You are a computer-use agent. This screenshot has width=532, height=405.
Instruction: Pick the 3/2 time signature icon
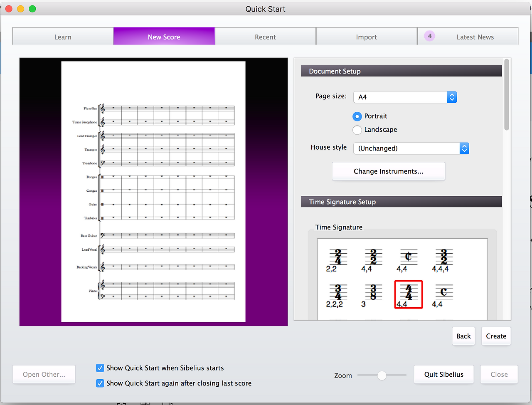coord(443,260)
